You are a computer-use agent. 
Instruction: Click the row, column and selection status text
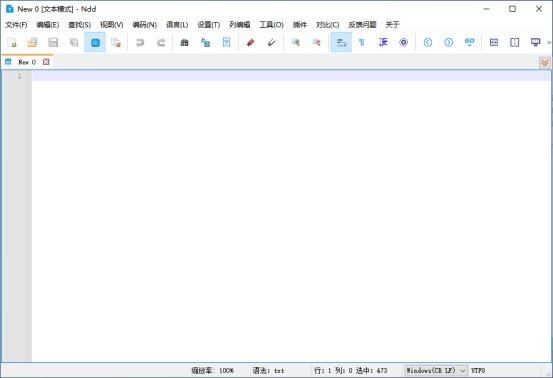click(351, 371)
